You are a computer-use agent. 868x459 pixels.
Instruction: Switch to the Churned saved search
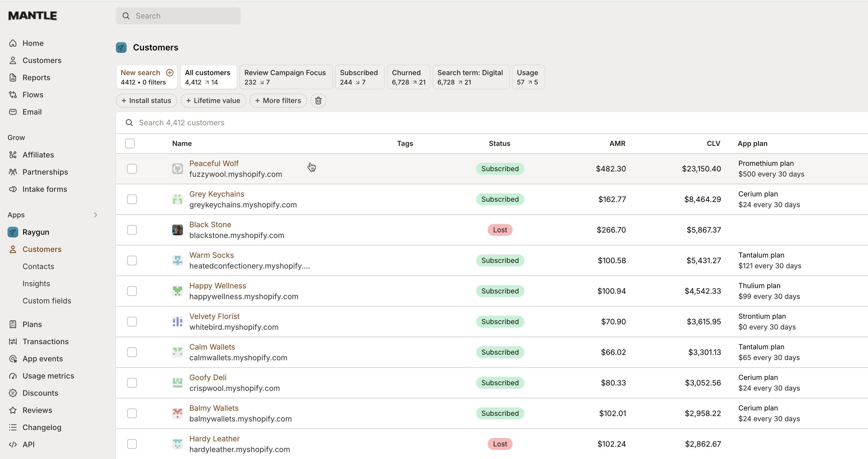(408, 77)
